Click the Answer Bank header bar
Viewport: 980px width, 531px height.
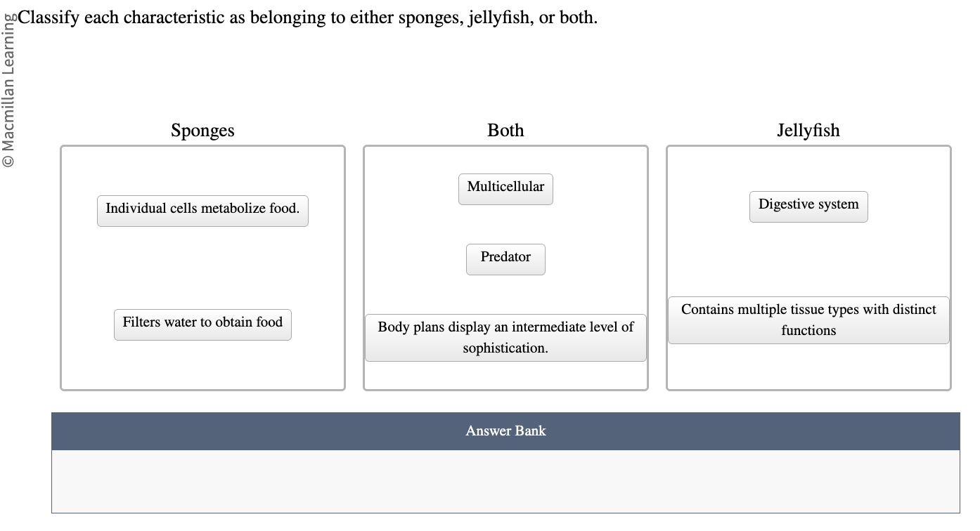(505, 431)
